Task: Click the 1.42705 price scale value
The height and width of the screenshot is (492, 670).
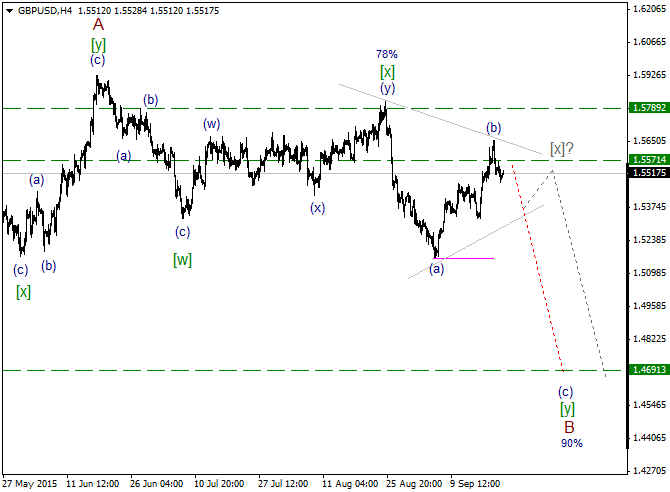Action: point(649,471)
